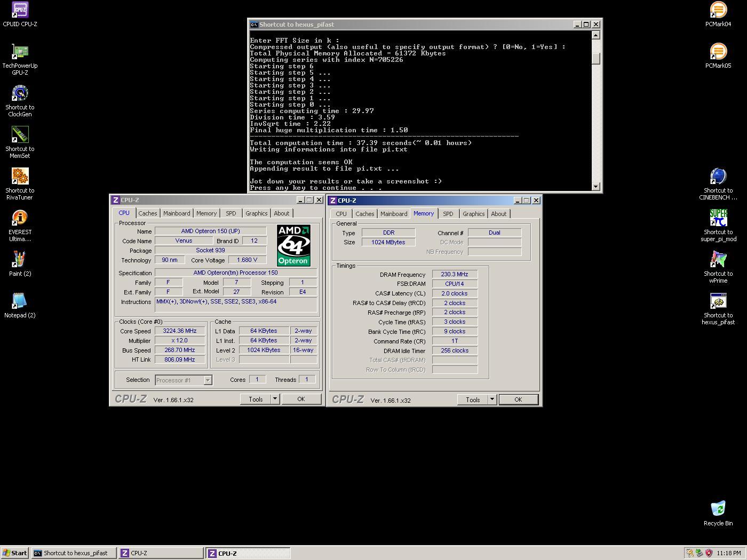Viewport: 747px width, 560px height.
Task: Click the HT Link value 806.09 MHz
Action: [x=180, y=359]
